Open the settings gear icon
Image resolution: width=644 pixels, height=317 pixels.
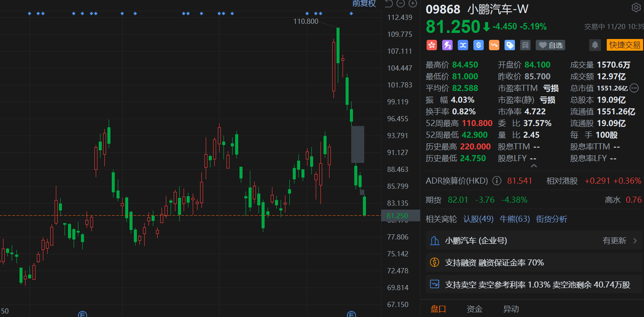coord(636,7)
